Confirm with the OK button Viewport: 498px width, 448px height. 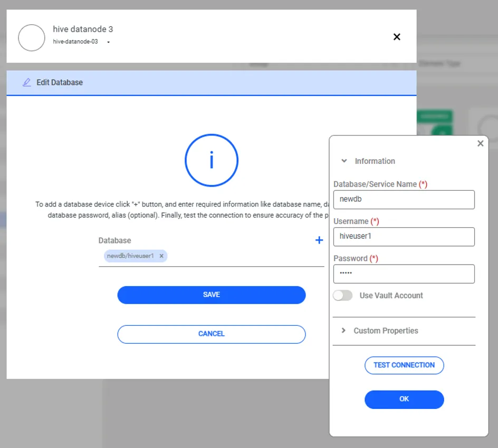point(404,399)
